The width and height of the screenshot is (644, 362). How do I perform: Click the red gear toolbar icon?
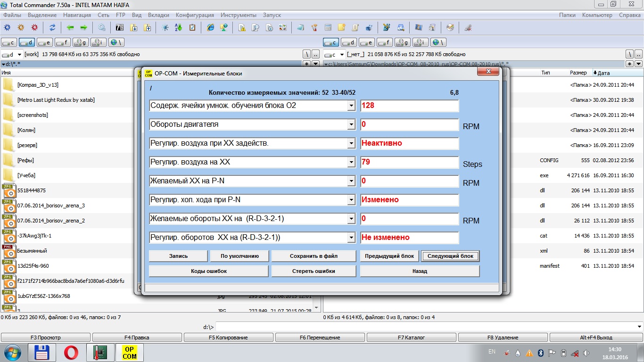tap(34, 27)
